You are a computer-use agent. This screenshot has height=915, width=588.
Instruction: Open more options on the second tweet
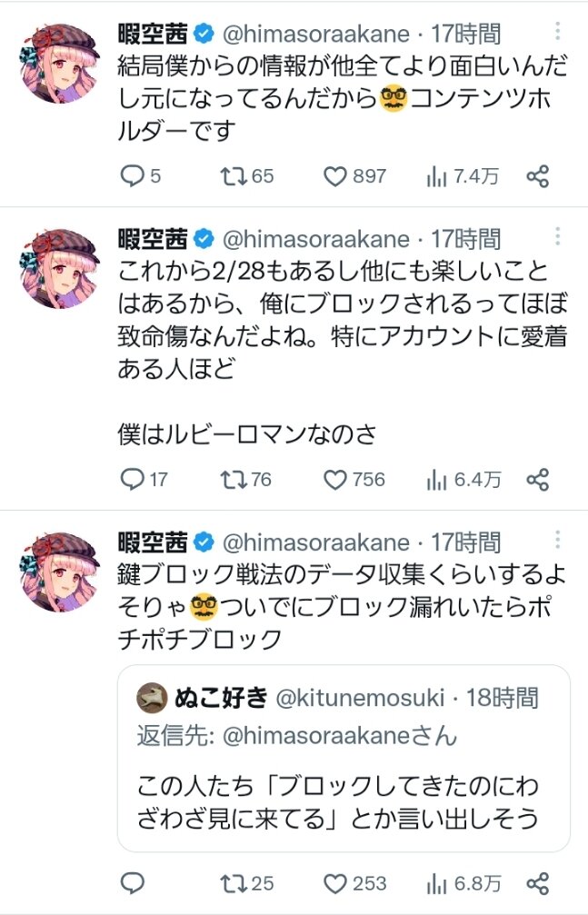tap(557, 239)
